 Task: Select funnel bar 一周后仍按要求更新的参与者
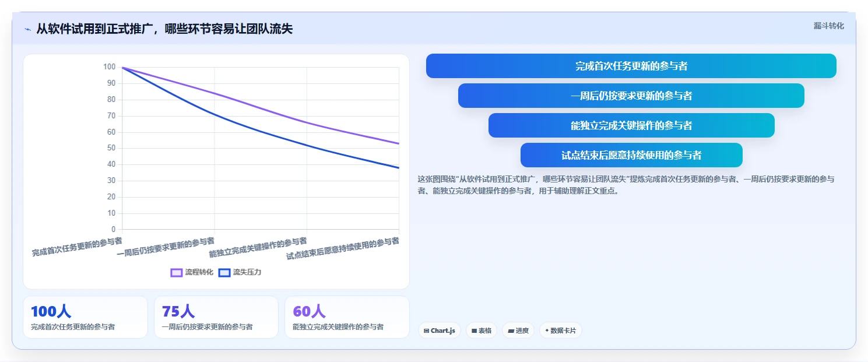point(631,96)
